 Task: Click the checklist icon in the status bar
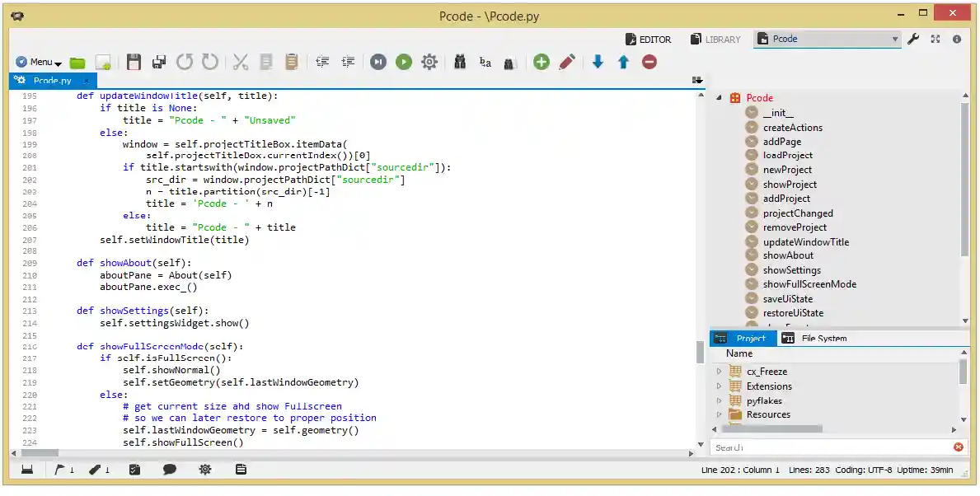pyautogui.click(x=134, y=470)
